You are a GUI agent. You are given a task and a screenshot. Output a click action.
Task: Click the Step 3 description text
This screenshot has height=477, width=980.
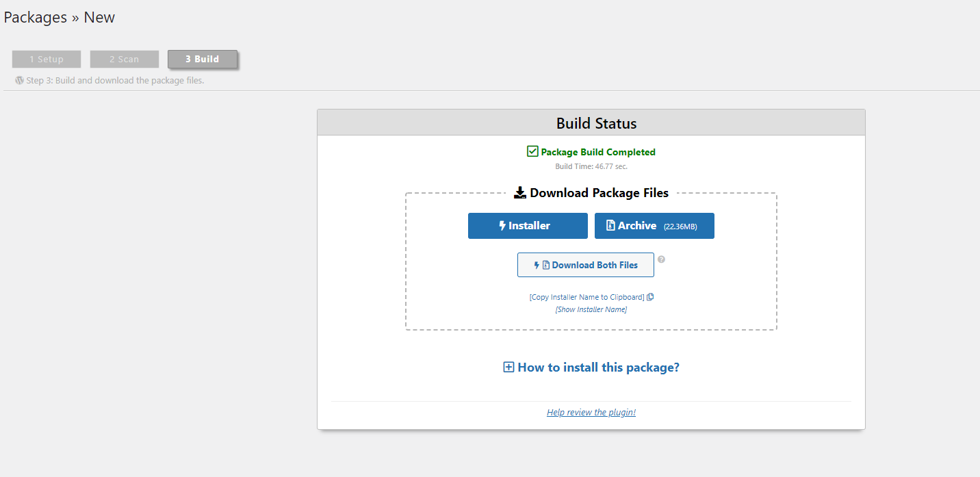115,80
